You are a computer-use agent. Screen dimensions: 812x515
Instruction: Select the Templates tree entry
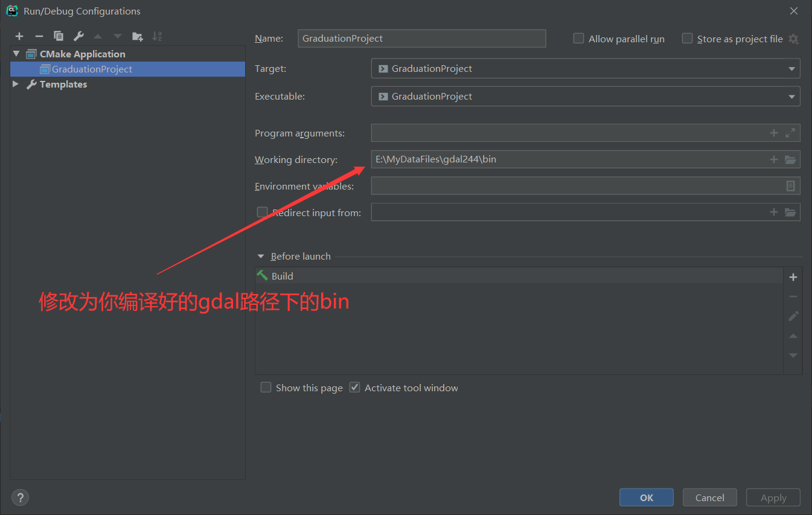pyautogui.click(x=63, y=84)
